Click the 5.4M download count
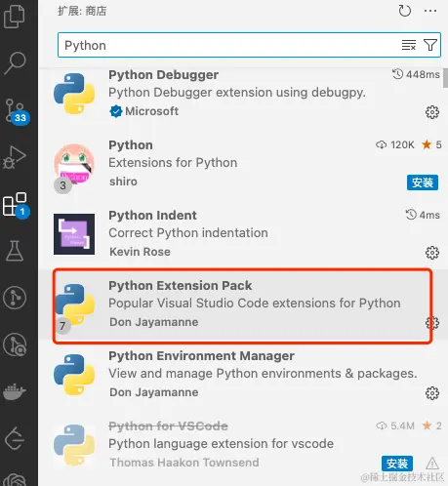The width and height of the screenshot is (448, 486). [x=395, y=425]
